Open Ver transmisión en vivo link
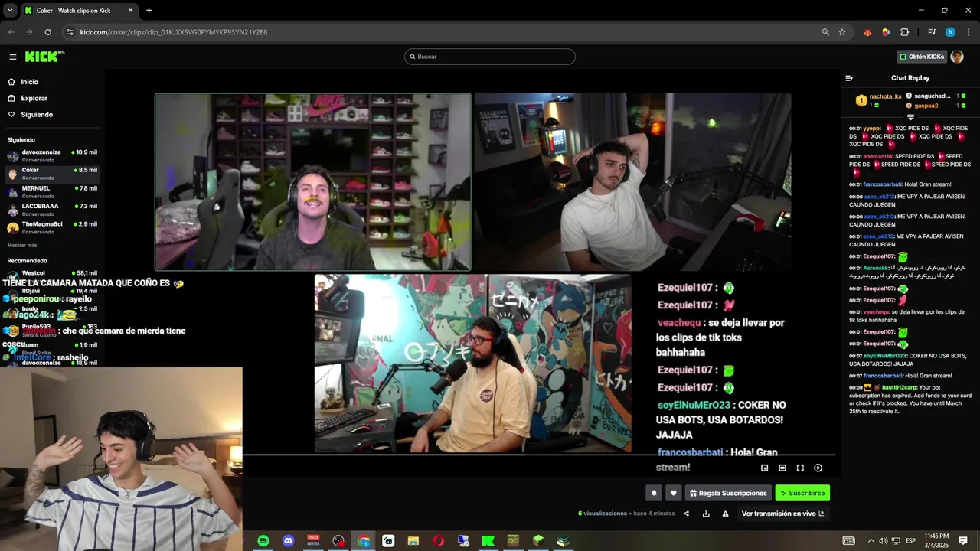 [782, 514]
